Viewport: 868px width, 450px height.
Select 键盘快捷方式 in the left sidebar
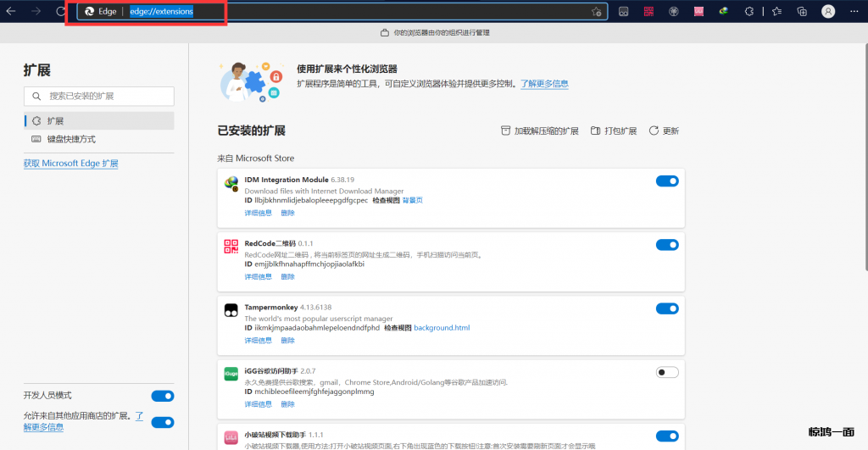71,139
